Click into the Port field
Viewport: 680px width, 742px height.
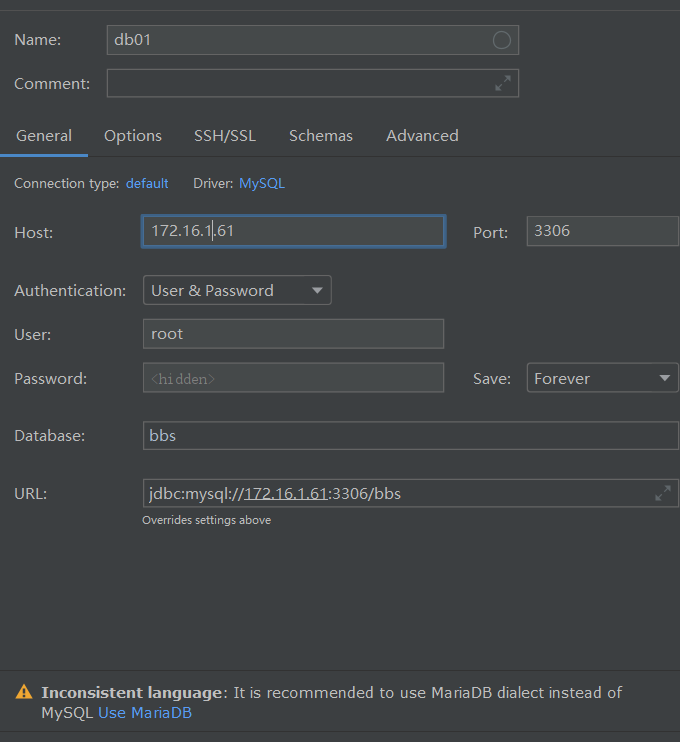[x=602, y=231]
